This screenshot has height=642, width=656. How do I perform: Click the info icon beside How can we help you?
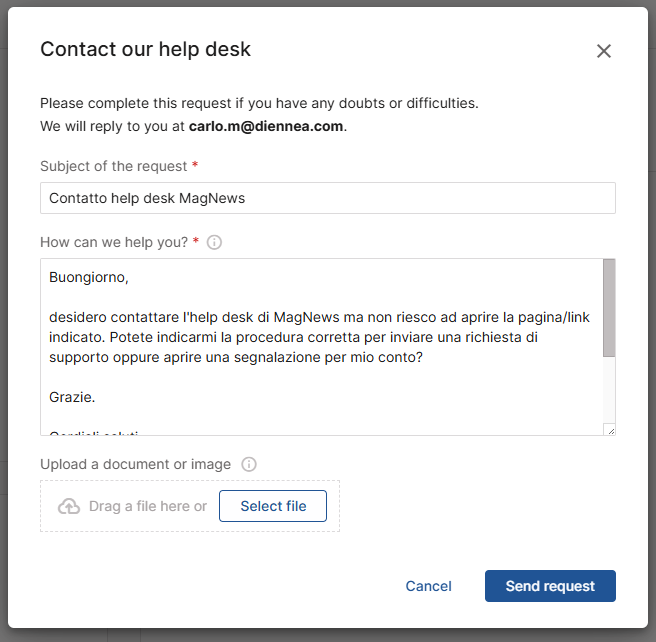[214, 242]
